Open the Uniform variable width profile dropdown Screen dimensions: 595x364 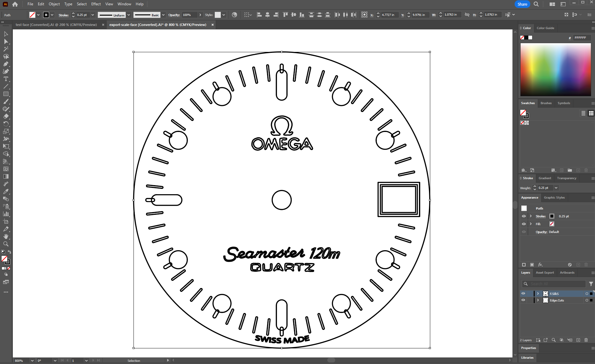pyautogui.click(x=129, y=15)
